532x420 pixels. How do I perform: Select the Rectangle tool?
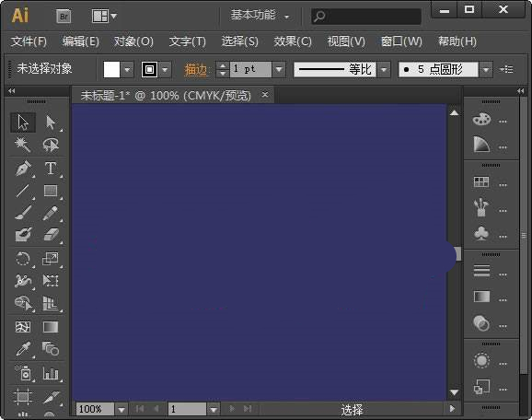pyautogui.click(x=51, y=191)
